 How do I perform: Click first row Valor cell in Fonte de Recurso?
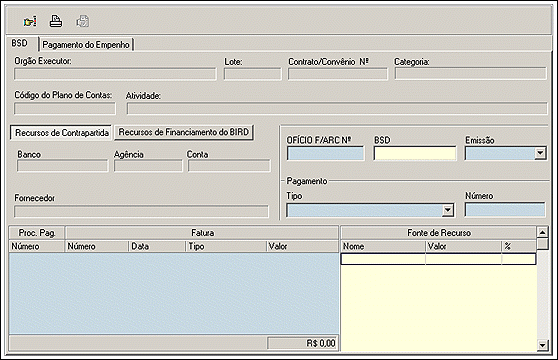pyautogui.click(x=464, y=259)
